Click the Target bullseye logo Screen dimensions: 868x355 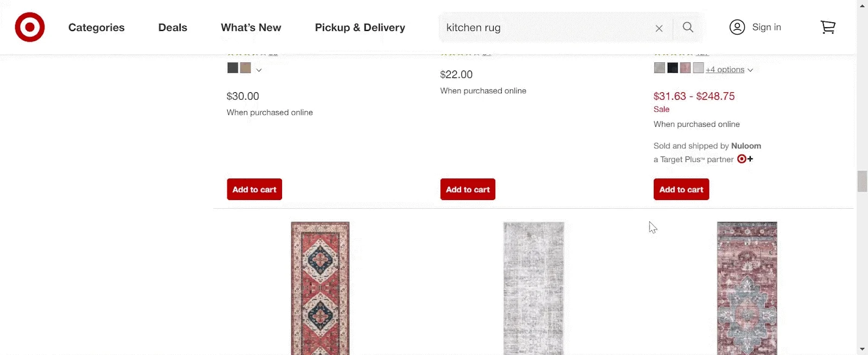pyautogui.click(x=30, y=27)
